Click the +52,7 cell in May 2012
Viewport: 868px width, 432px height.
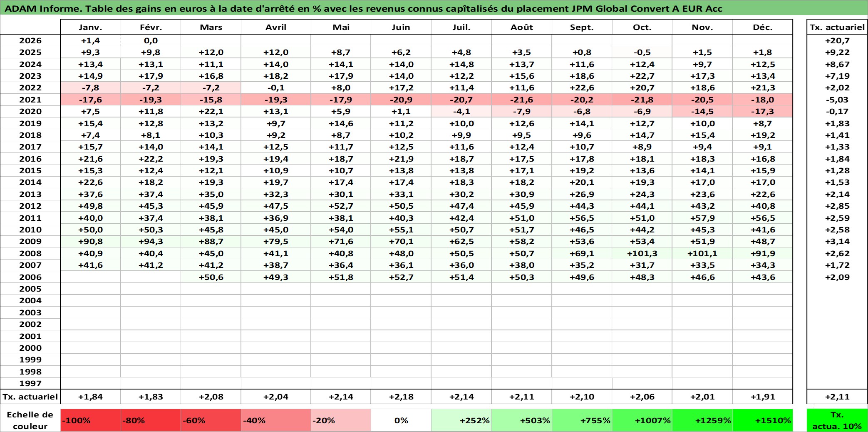coord(341,206)
